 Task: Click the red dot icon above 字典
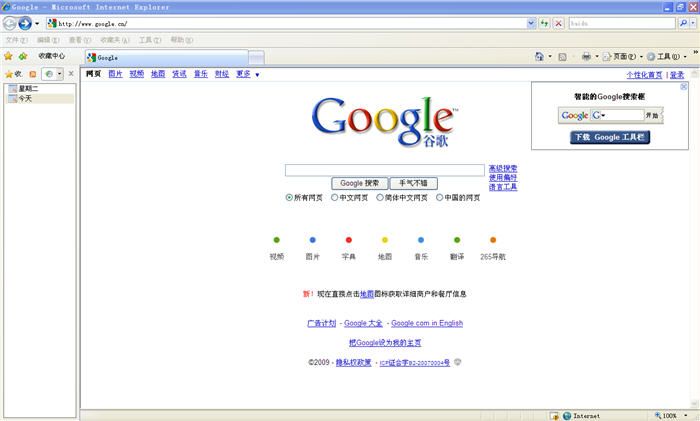[x=349, y=240]
